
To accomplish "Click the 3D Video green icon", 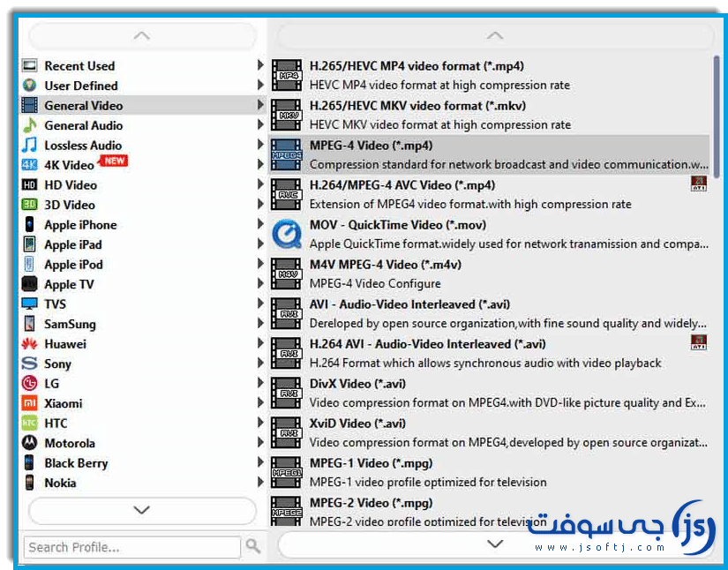I will point(29,205).
